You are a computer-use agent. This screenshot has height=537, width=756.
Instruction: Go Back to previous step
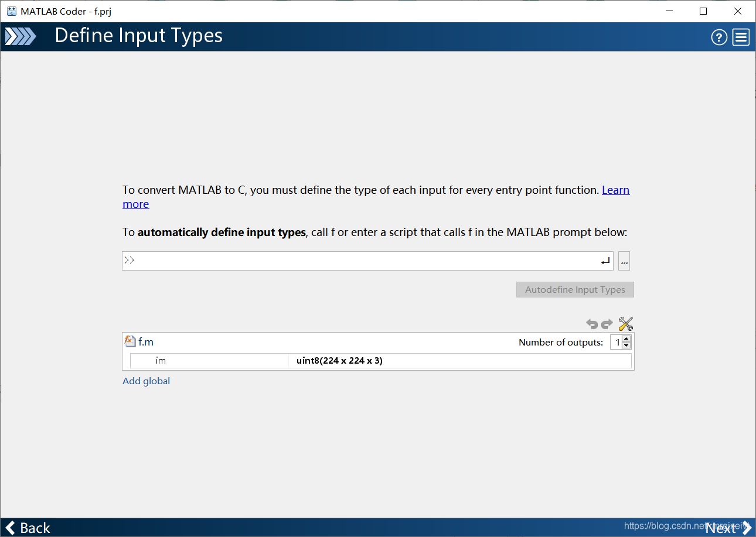coord(28,528)
